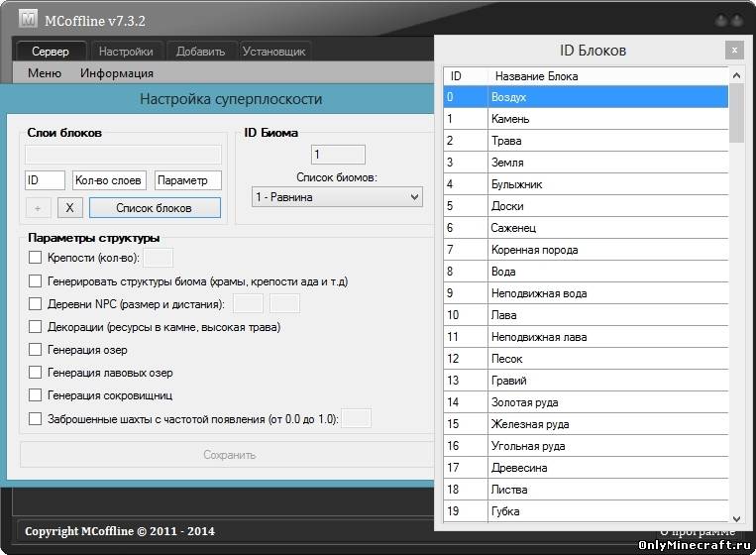Enable Генерация лавовых озер checkbox
This screenshot has height=555, width=756.
(36, 373)
